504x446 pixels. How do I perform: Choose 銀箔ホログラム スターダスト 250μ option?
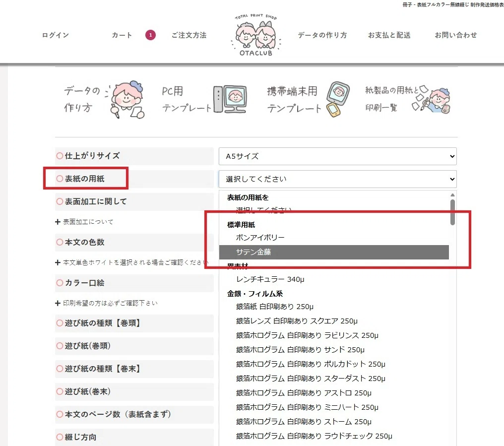[334, 379]
